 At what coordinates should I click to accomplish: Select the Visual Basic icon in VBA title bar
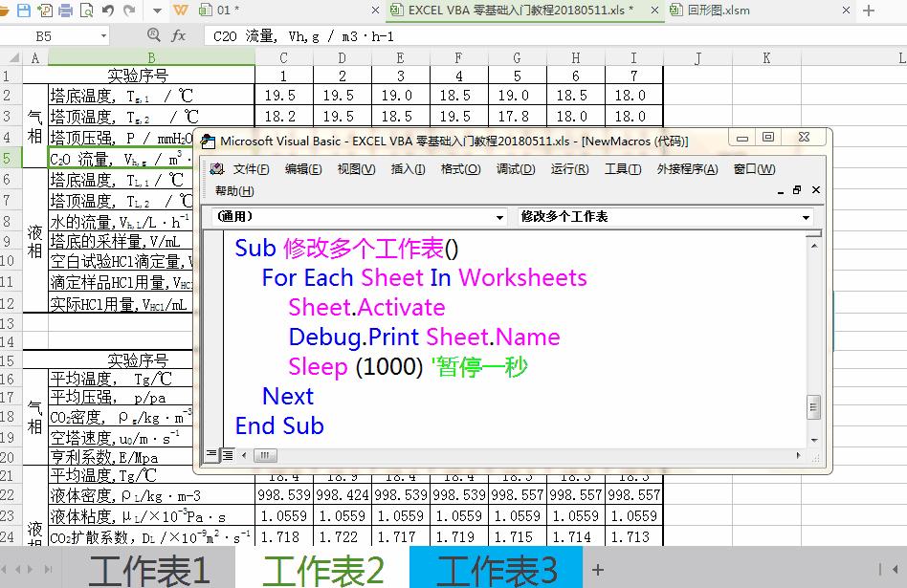pos(207,140)
